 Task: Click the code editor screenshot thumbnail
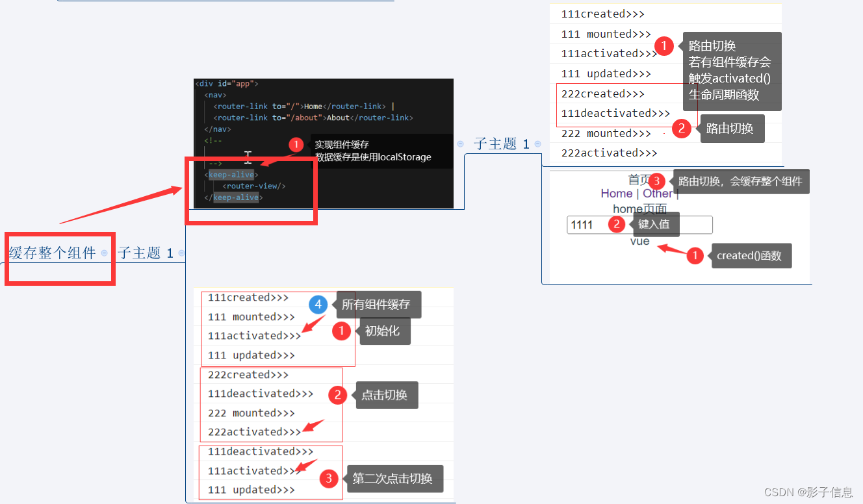pos(324,144)
